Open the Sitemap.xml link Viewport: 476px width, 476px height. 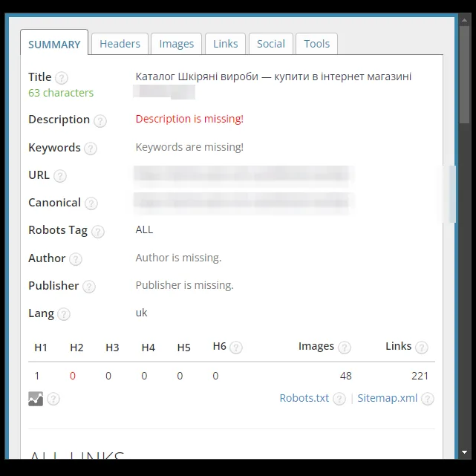388,398
